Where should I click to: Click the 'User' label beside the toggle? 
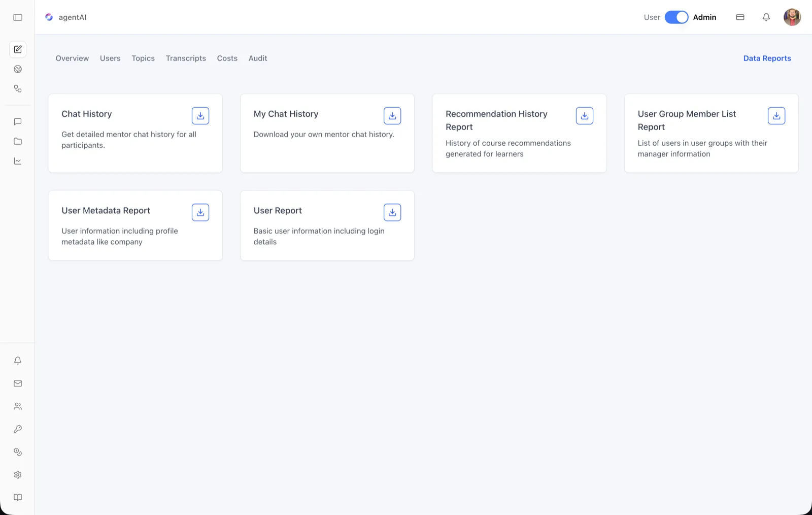point(652,17)
